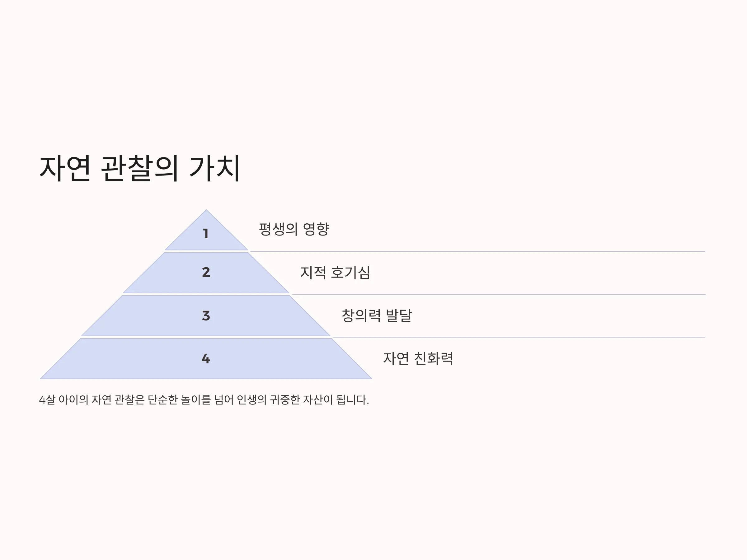Click the divider line under '평생의 영향'

[477, 251]
